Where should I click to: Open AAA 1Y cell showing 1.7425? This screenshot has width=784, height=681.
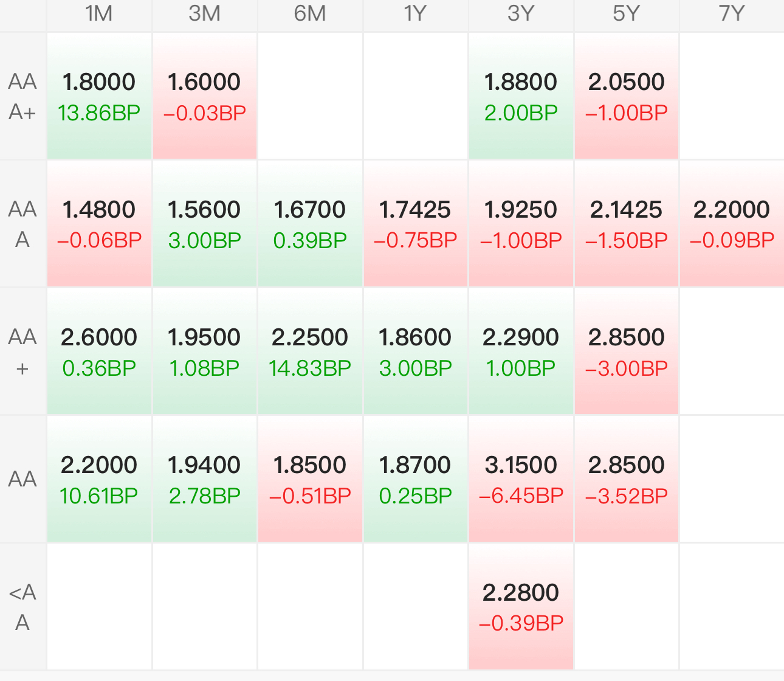point(416,224)
